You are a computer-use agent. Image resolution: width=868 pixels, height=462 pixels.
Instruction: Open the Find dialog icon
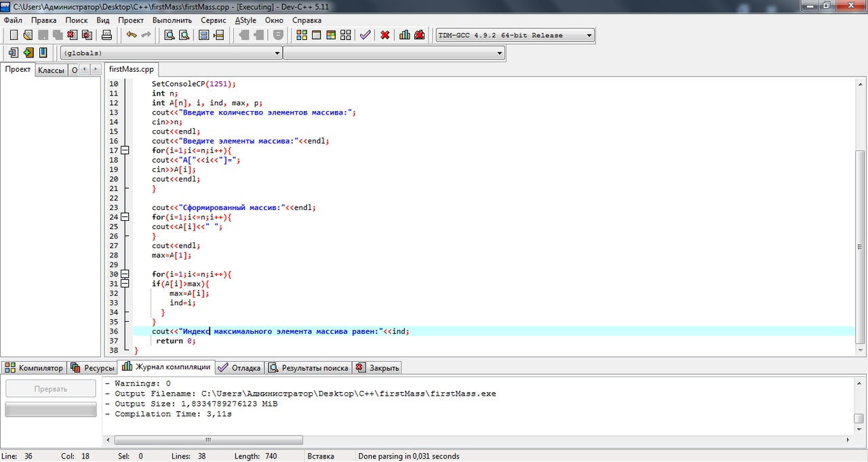(x=170, y=35)
